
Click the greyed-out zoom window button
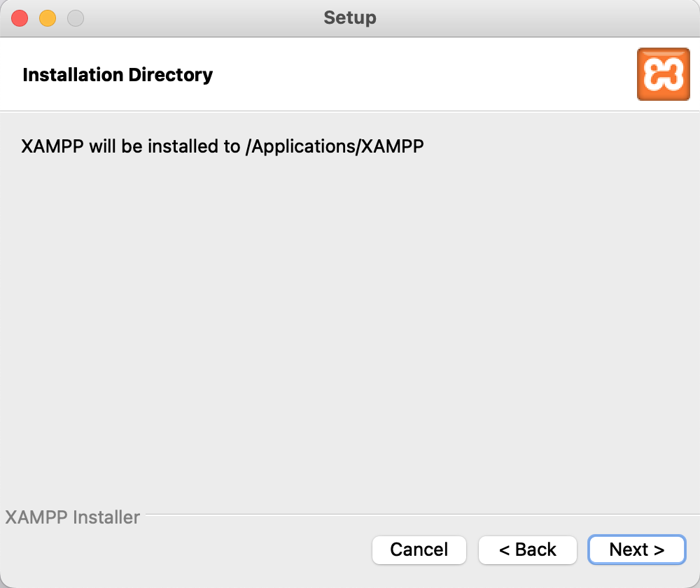tap(76, 18)
